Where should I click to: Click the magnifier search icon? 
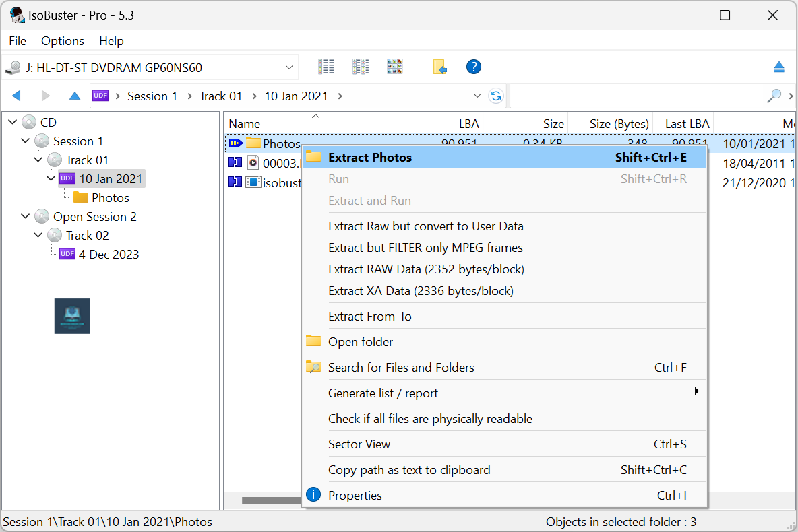pyautogui.click(x=774, y=96)
